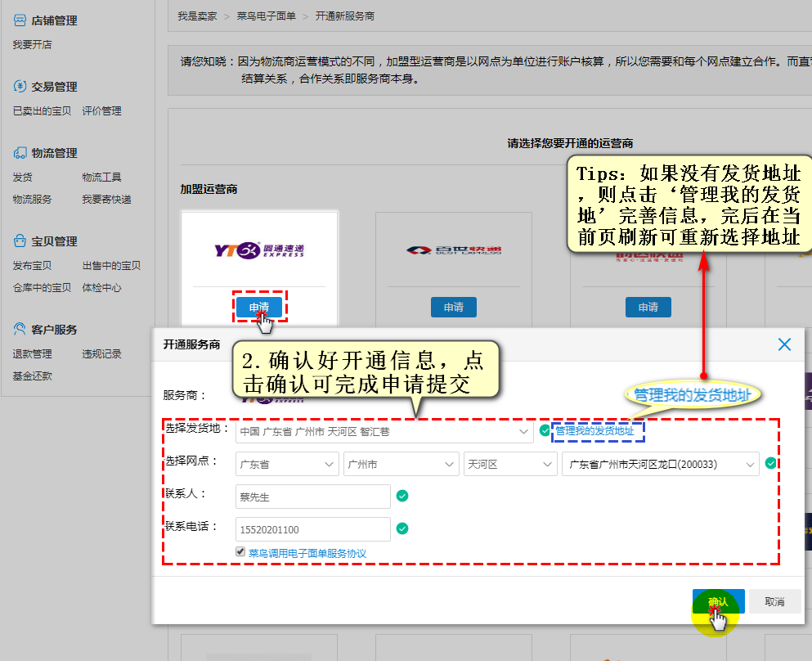Open the 天河区 district dropdown

tap(510, 464)
